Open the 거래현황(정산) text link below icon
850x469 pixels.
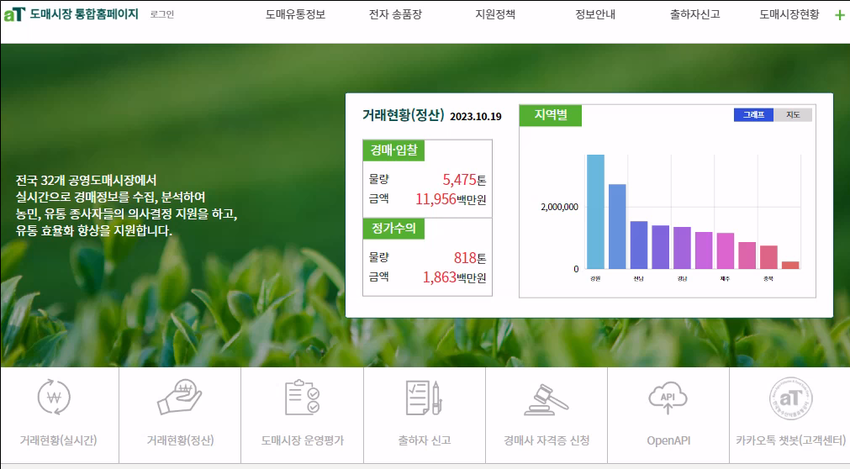[181, 440]
